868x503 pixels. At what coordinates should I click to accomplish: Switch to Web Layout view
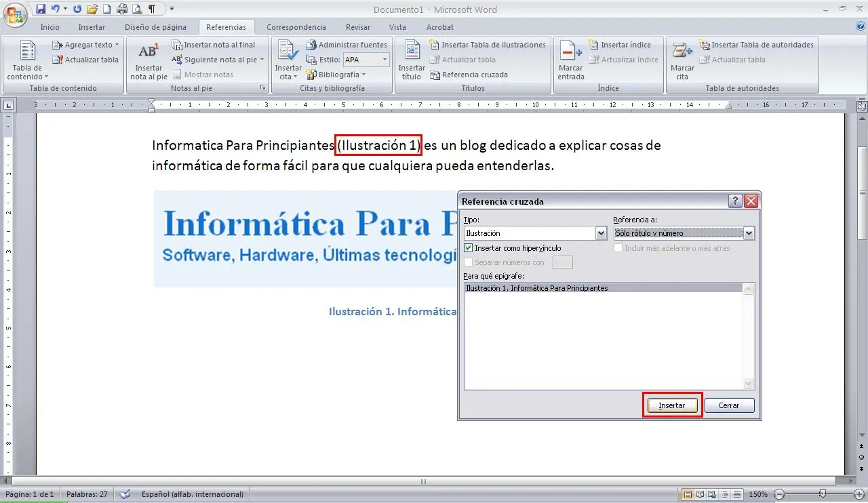click(x=712, y=494)
